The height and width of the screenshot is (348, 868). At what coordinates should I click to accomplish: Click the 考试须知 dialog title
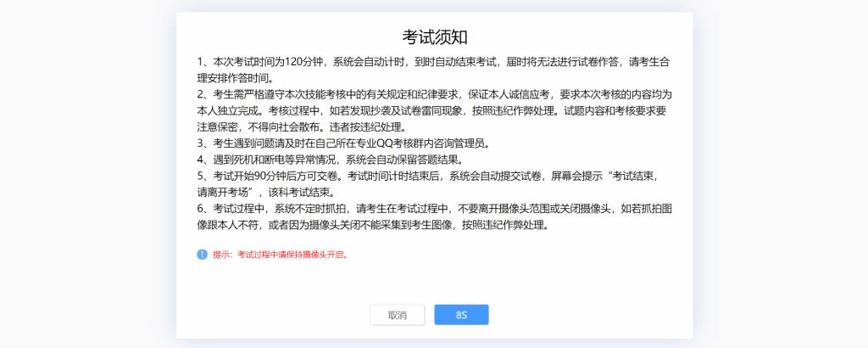click(x=434, y=36)
